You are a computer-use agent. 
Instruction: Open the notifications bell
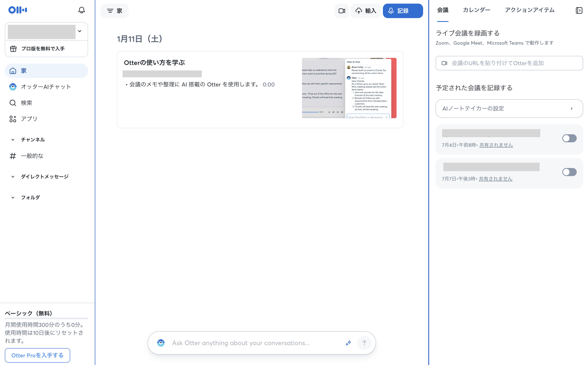[81, 10]
